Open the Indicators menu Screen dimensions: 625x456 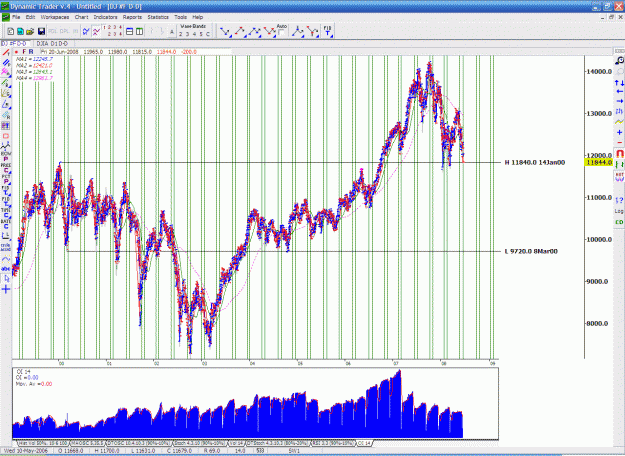[106, 17]
